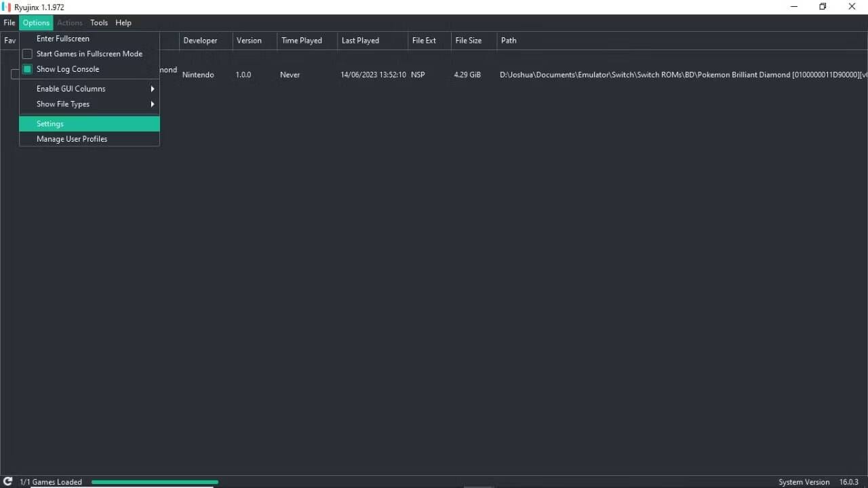The image size is (868, 488).
Task: Sort games by the Time Played column
Action: point(307,41)
